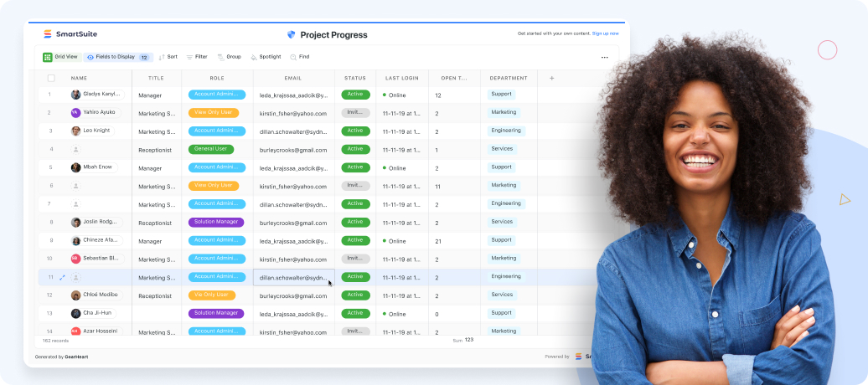This screenshot has width=868, height=385.
Task: Open the Sort menu
Action: [x=168, y=57]
